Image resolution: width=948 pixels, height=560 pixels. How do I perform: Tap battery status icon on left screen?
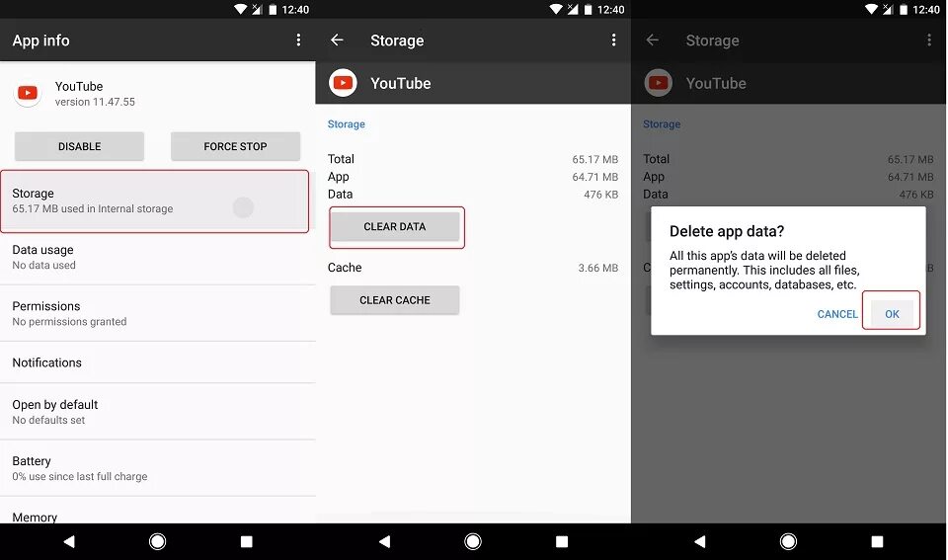(273, 9)
